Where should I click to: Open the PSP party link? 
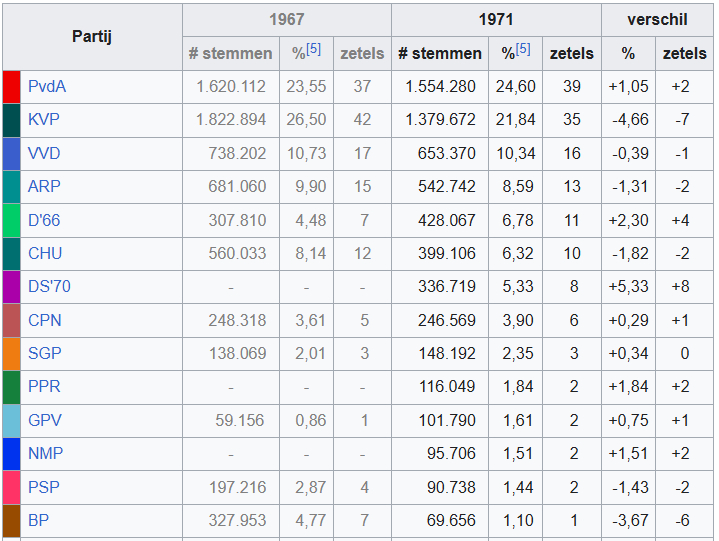tap(45, 487)
